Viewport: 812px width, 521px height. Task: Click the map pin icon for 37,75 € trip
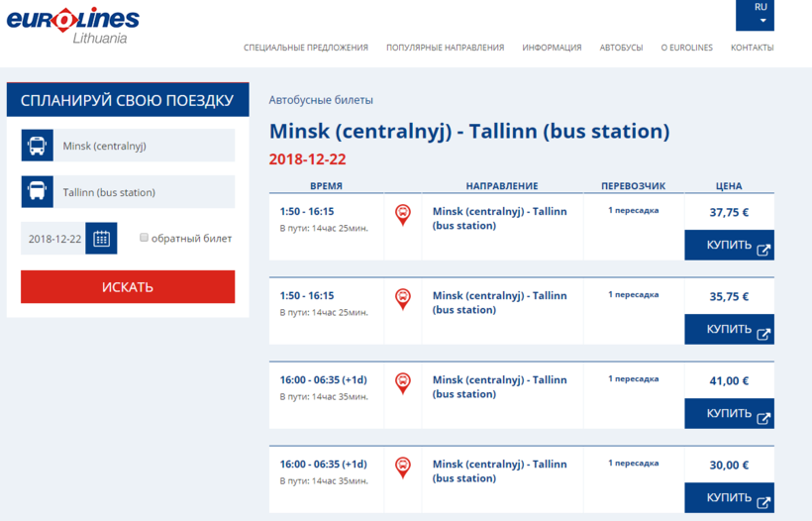coord(403,215)
